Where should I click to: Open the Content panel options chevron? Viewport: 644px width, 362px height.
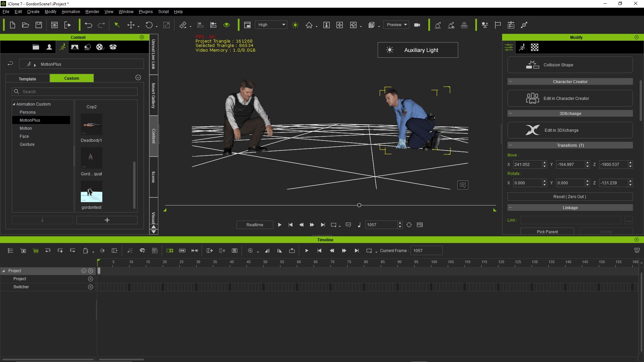coord(138,77)
